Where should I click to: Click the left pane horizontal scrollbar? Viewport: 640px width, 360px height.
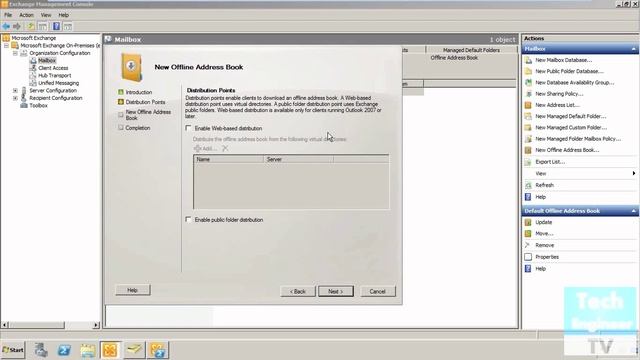pos(37,325)
